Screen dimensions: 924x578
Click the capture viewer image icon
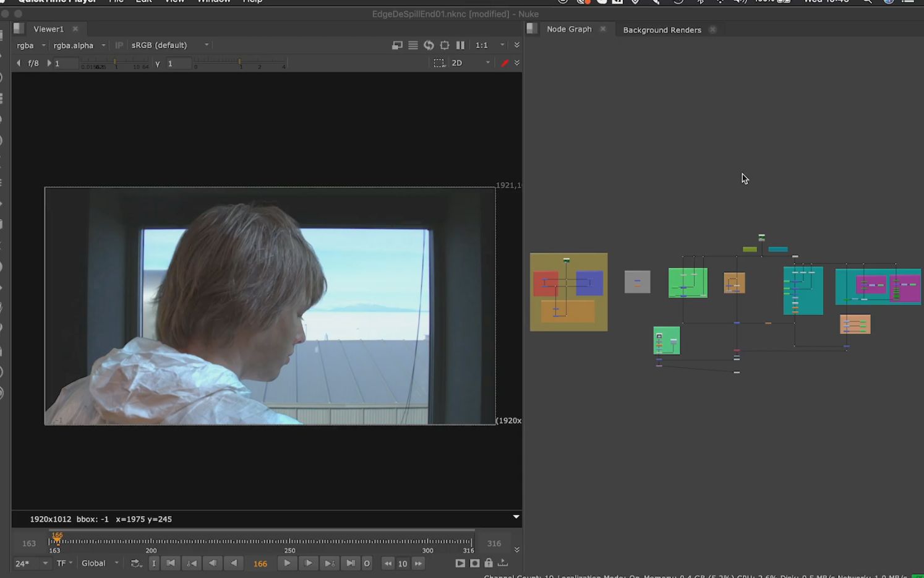click(x=474, y=563)
